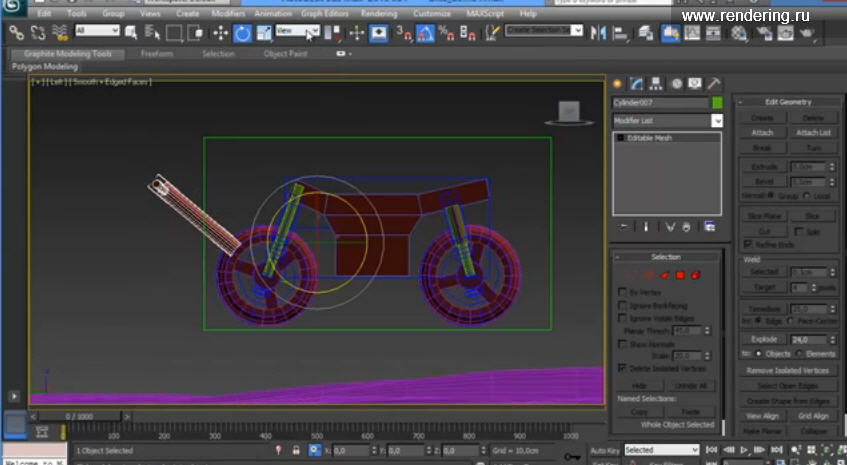Switch to the Freeform ribbon tab

[x=157, y=54]
